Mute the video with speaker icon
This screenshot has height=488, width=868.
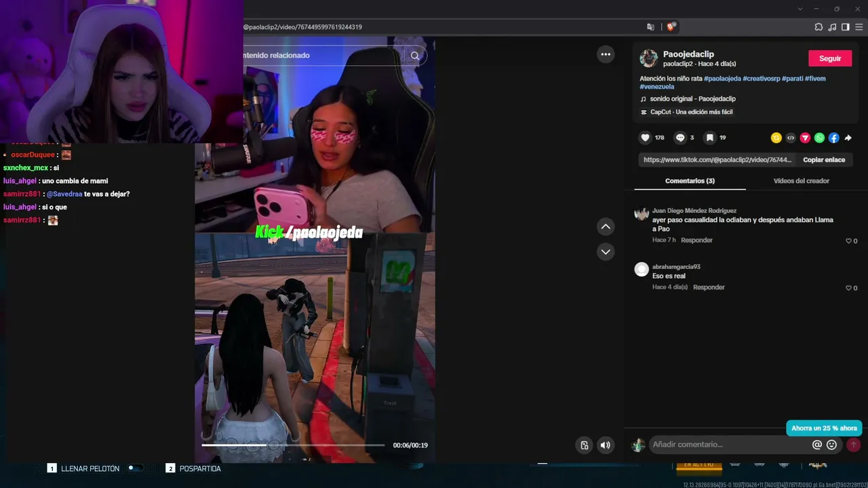click(x=606, y=445)
